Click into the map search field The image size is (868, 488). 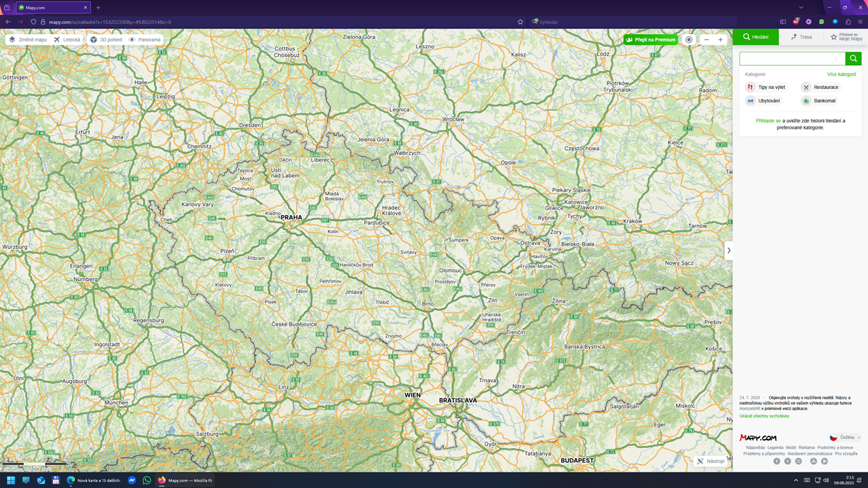(x=791, y=58)
